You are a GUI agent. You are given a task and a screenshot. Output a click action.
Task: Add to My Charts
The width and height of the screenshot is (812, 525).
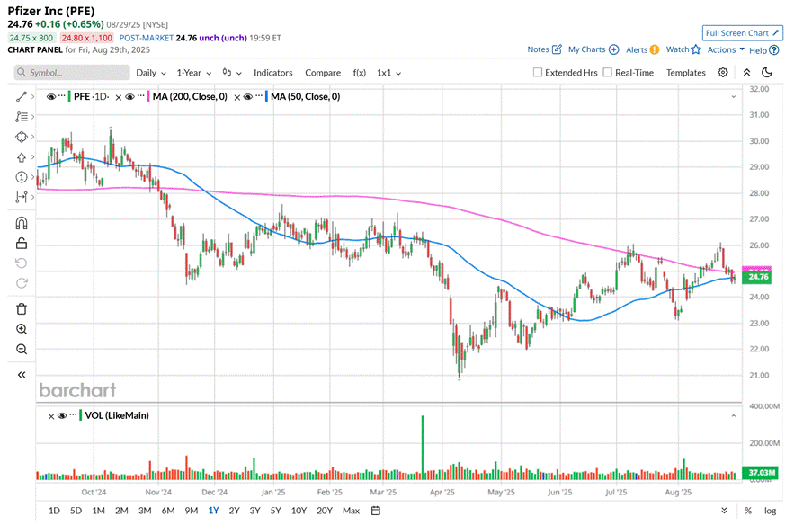593,49
